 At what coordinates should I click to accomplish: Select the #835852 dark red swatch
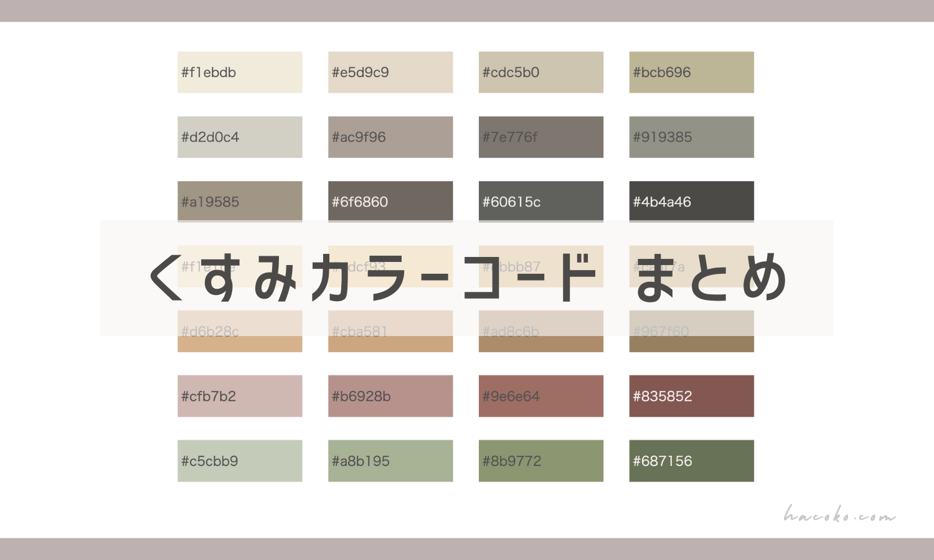[x=691, y=396]
